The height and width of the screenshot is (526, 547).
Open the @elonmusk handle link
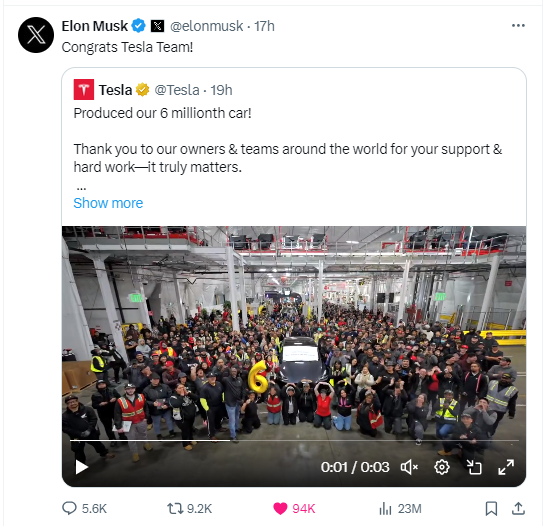[206, 26]
